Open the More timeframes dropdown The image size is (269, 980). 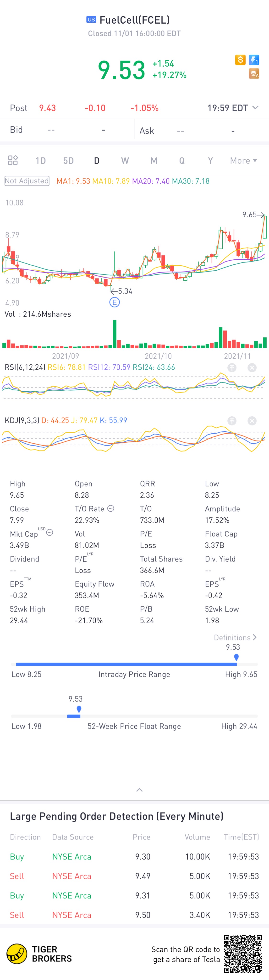tap(243, 161)
